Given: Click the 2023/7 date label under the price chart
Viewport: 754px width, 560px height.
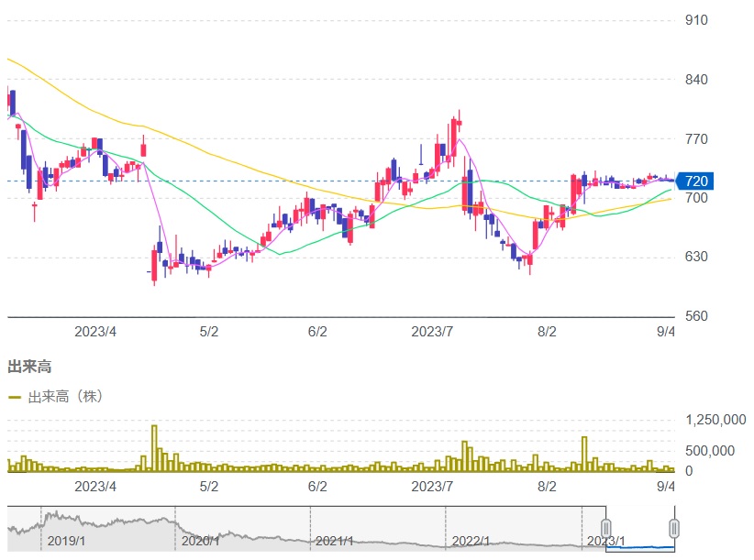Looking at the screenshot, I should point(432,332).
